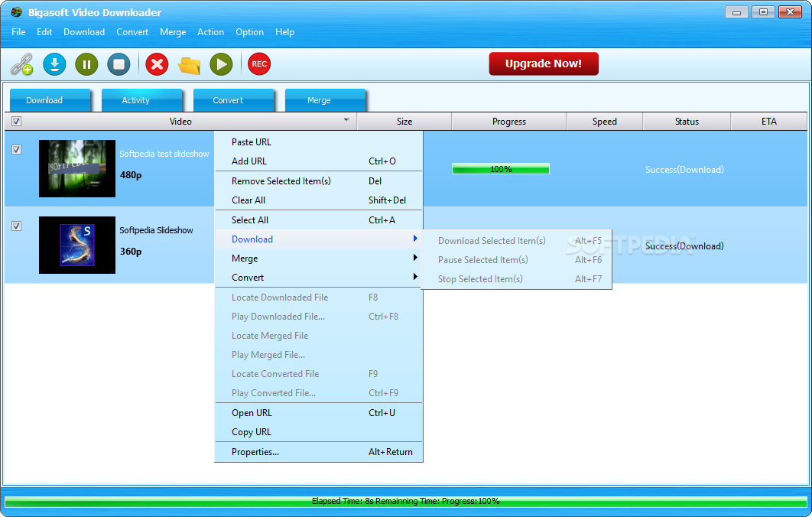Click the Paste URL link icon in toolbar
This screenshot has height=517, width=812.
[x=21, y=64]
